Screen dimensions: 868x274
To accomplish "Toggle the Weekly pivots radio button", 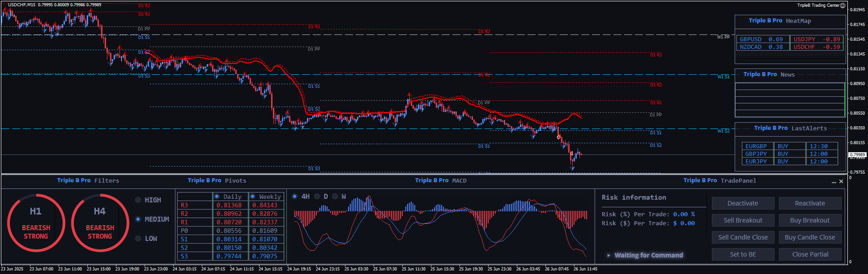I will (x=253, y=197).
